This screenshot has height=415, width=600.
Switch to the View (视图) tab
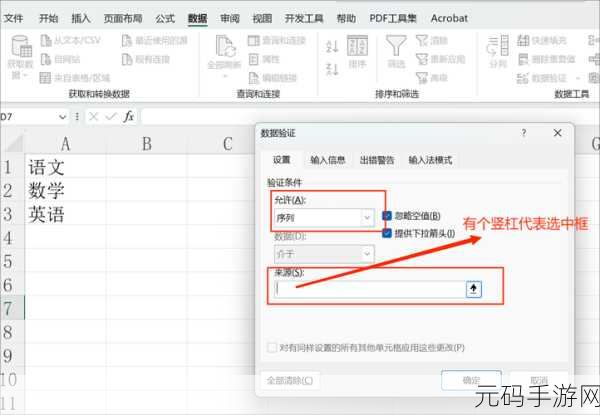pyautogui.click(x=262, y=18)
